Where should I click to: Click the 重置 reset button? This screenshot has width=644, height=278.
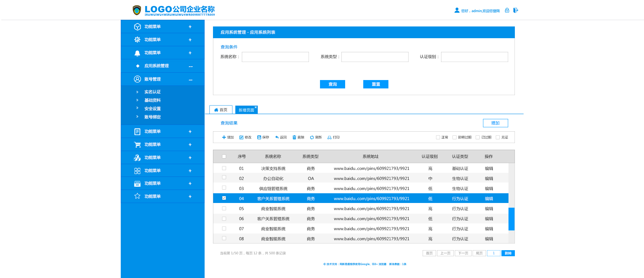click(376, 84)
